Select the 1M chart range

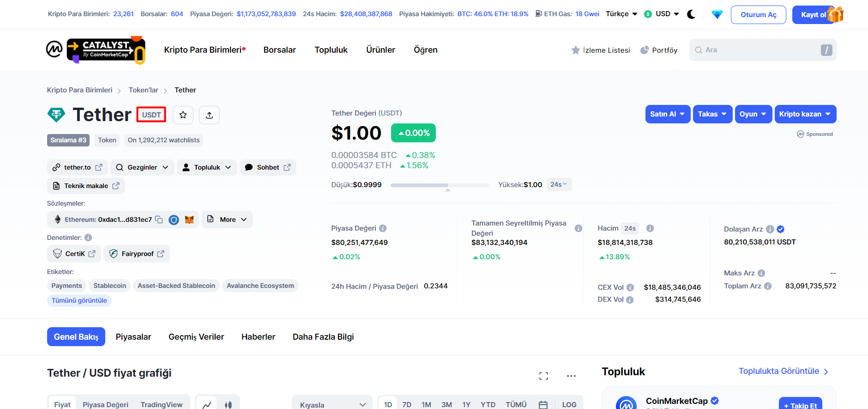[426, 405]
